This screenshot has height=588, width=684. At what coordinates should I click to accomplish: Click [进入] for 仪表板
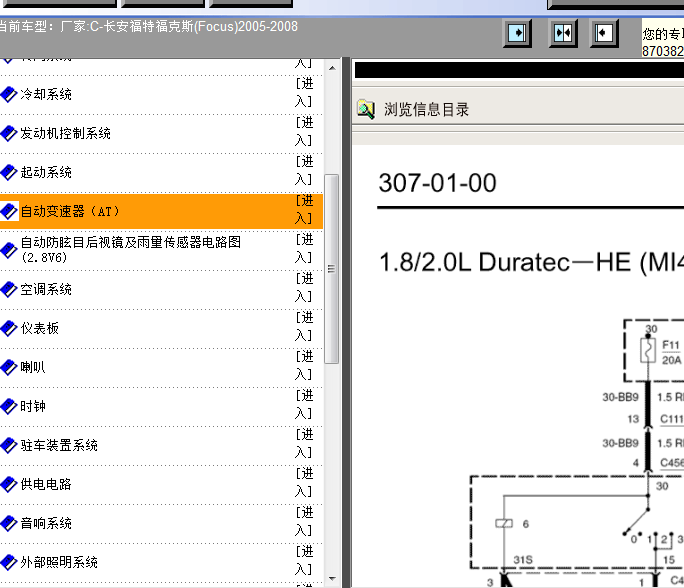pyautogui.click(x=304, y=326)
